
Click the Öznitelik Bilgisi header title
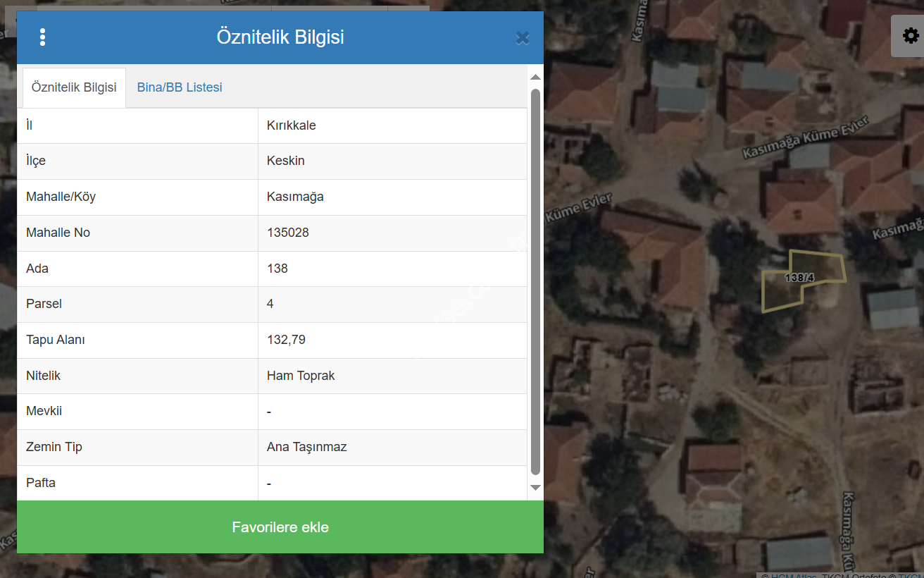pyautogui.click(x=280, y=37)
